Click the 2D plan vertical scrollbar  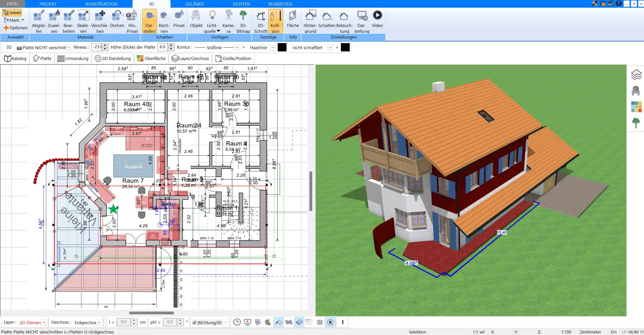coord(311,191)
